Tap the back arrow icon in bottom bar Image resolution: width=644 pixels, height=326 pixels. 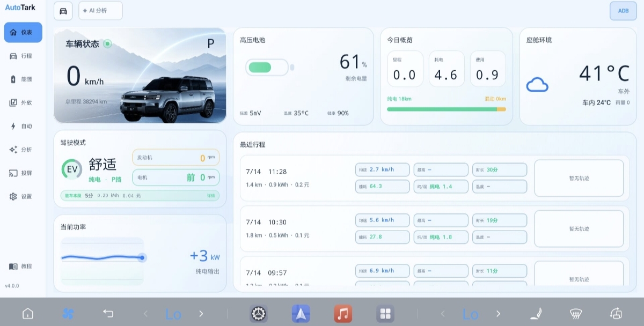click(x=108, y=314)
